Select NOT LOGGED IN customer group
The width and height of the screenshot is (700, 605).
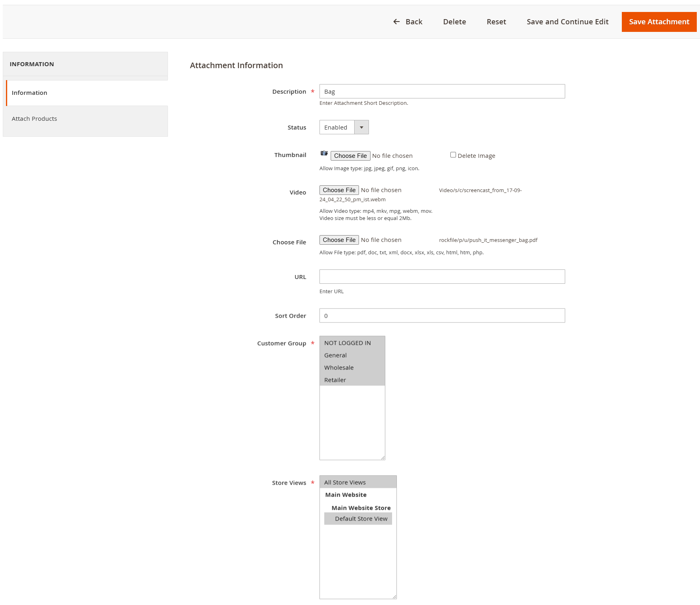click(x=352, y=343)
